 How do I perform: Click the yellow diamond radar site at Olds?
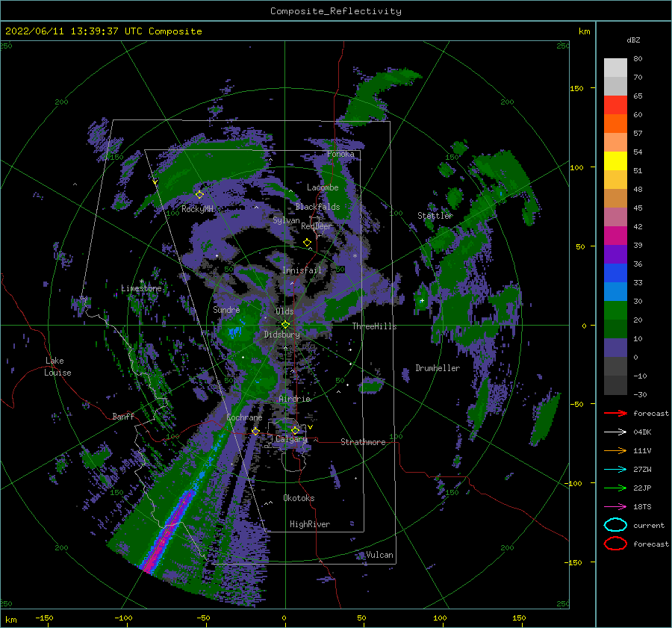(x=285, y=325)
